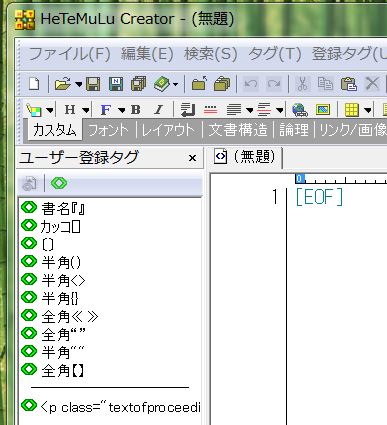Expand the heading H dropdown arrow

(x=86, y=110)
